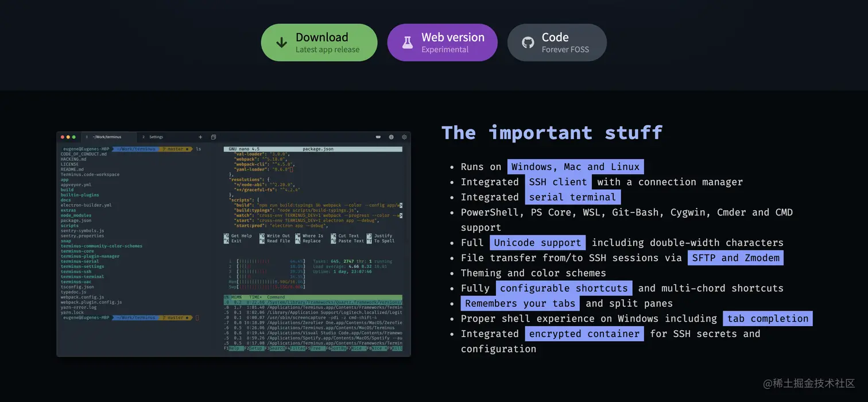Switch to the Settings tab

(x=155, y=137)
